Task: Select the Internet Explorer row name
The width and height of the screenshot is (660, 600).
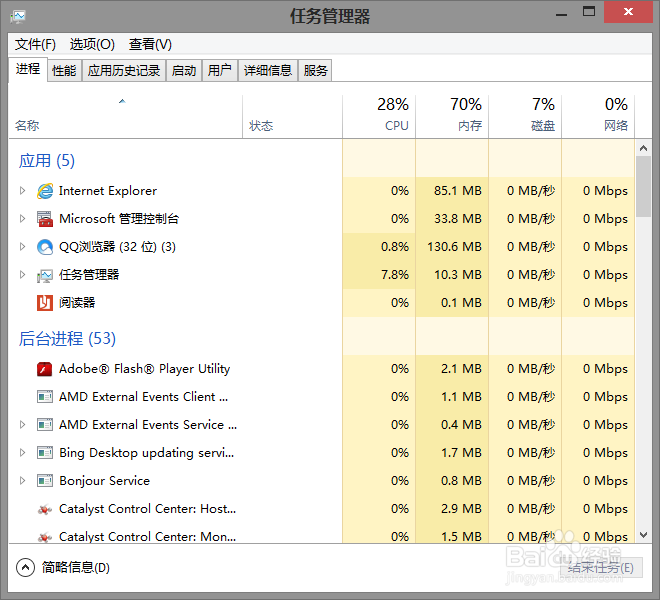Action: click(x=108, y=191)
